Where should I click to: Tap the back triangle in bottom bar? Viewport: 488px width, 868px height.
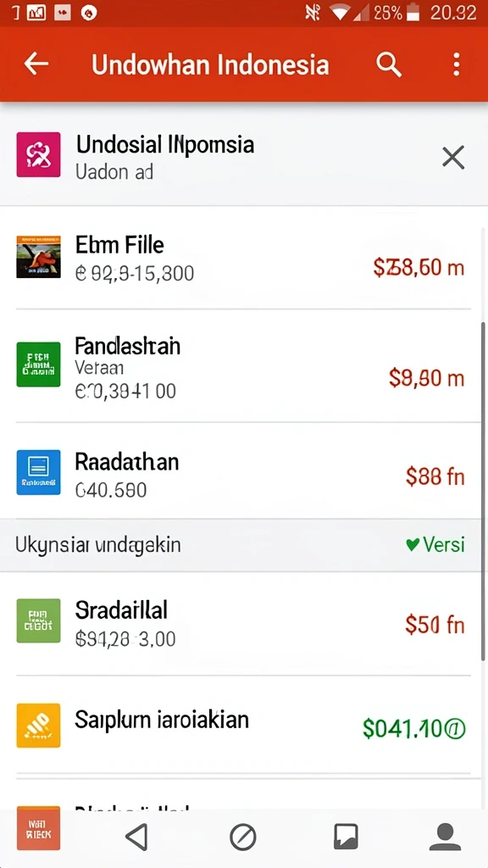pyautogui.click(x=136, y=837)
